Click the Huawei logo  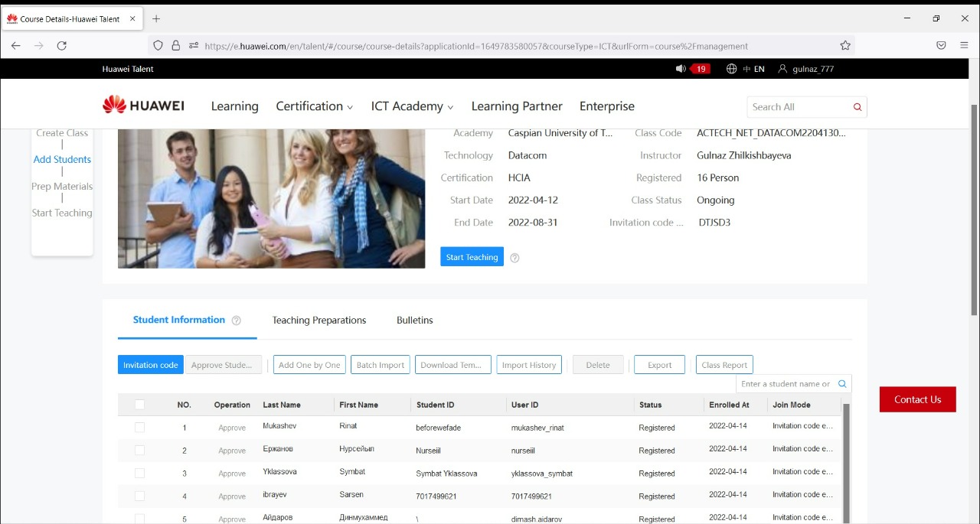pos(143,106)
